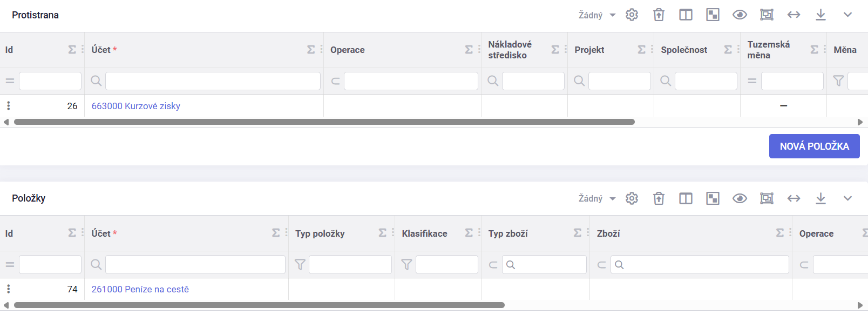
Task: Click the sum icon on Účet column in Protistrana
Action: point(311,49)
